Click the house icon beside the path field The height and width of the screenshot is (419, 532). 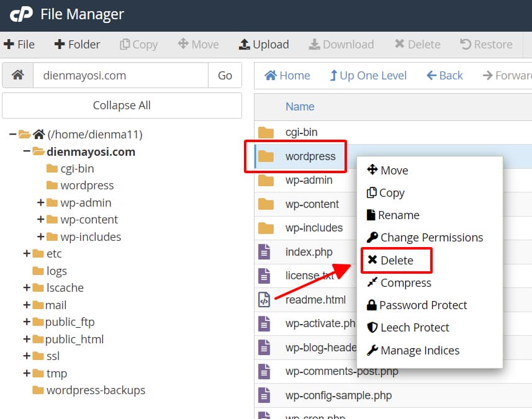click(17, 75)
